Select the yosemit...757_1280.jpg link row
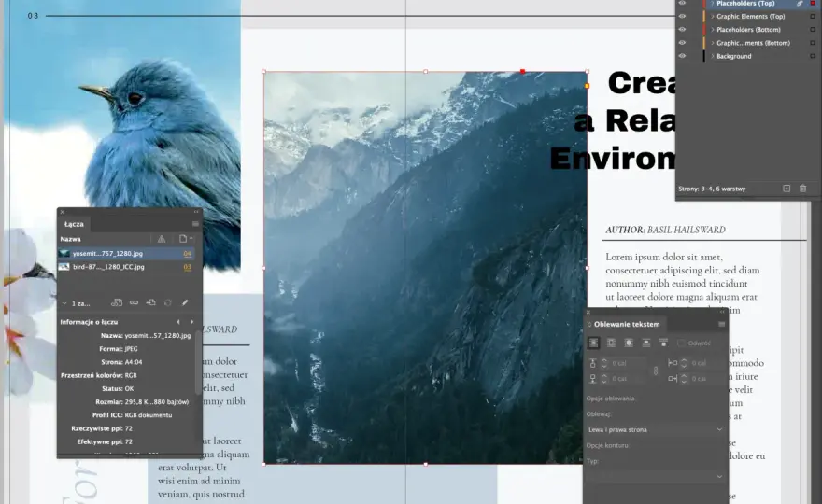This screenshot has width=822, height=504. pos(126,254)
